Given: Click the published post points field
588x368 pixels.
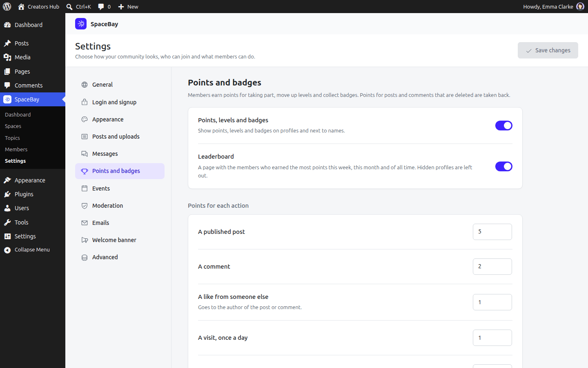Looking at the screenshot, I should [x=492, y=232].
